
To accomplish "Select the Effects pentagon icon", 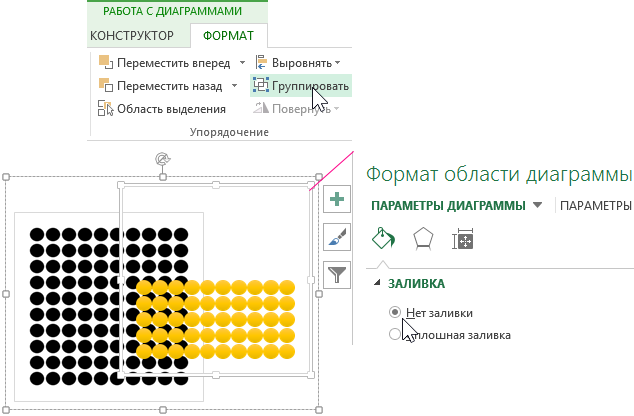I will coord(423,239).
